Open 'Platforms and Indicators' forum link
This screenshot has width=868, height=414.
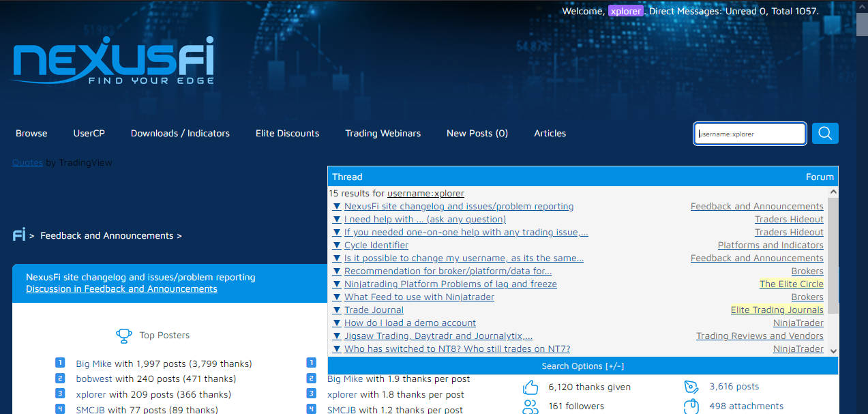(770, 246)
